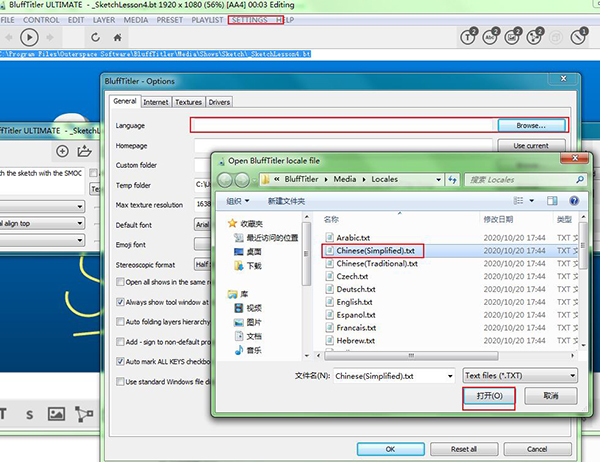
Task: Select 最近访问的位置 in the sidebar
Action: (266, 238)
